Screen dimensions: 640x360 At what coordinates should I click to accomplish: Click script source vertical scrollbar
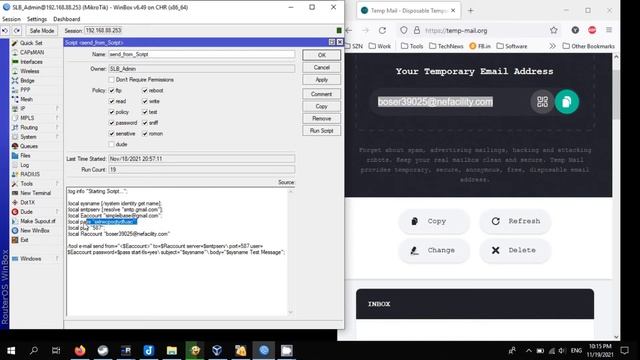click(291, 251)
